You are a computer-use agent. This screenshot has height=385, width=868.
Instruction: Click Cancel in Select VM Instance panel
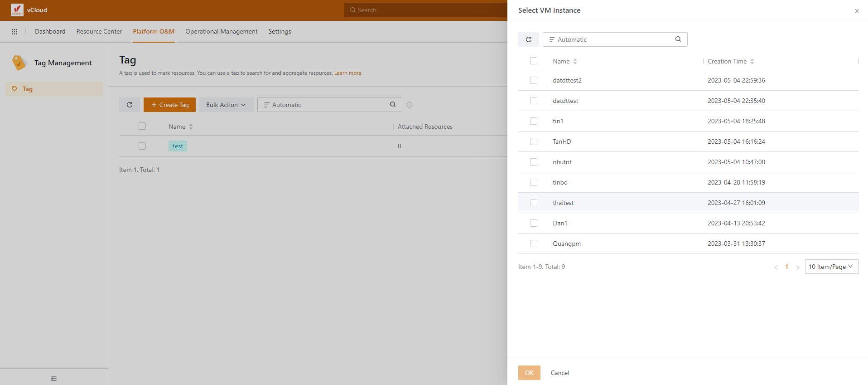[x=560, y=373]
